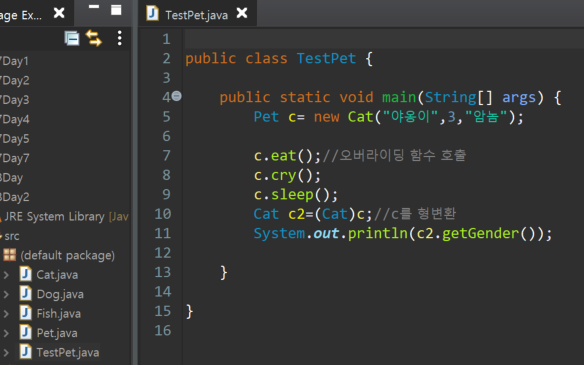Select TestPet.java in the tree
This screenshot has height=365, width=584.
tap(68, 352)
